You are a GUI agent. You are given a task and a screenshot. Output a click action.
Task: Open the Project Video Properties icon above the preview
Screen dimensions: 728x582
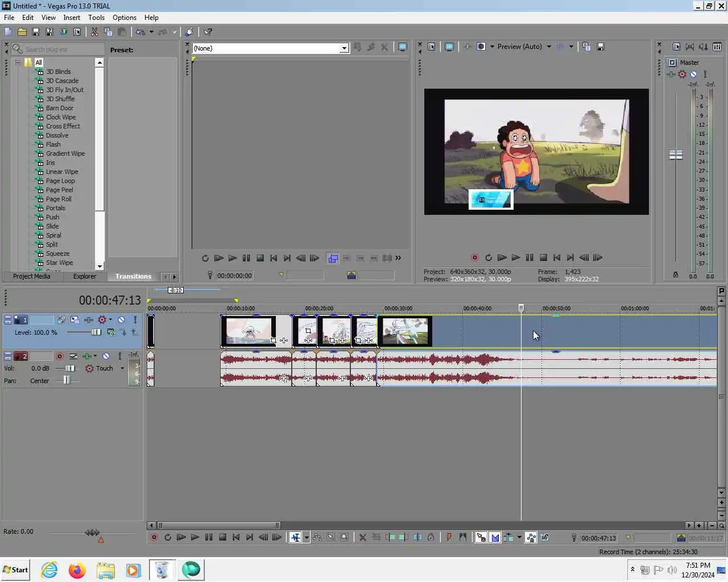click(432, 47)
